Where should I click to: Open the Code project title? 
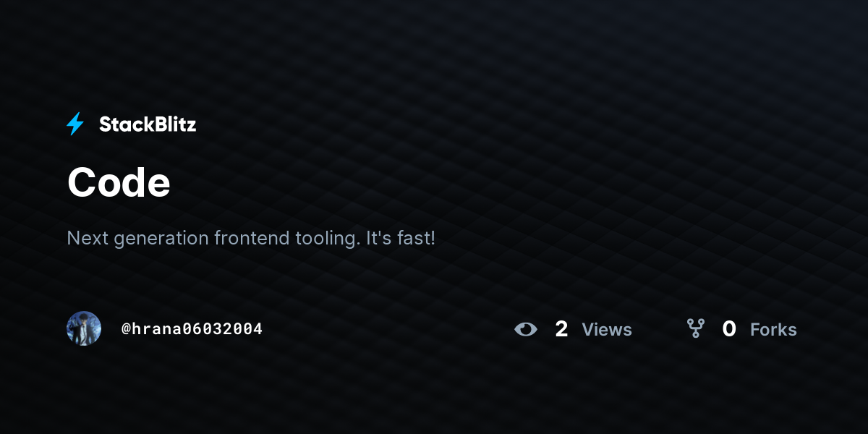(x=119, y=182)
